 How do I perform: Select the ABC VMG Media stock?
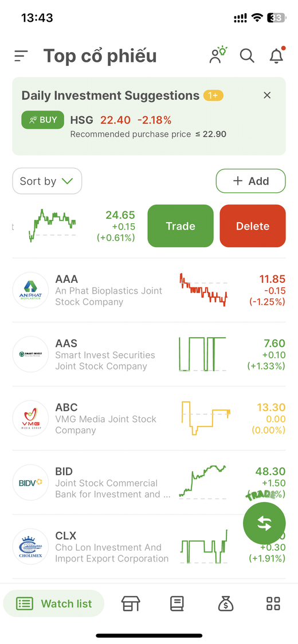[149, 418]
